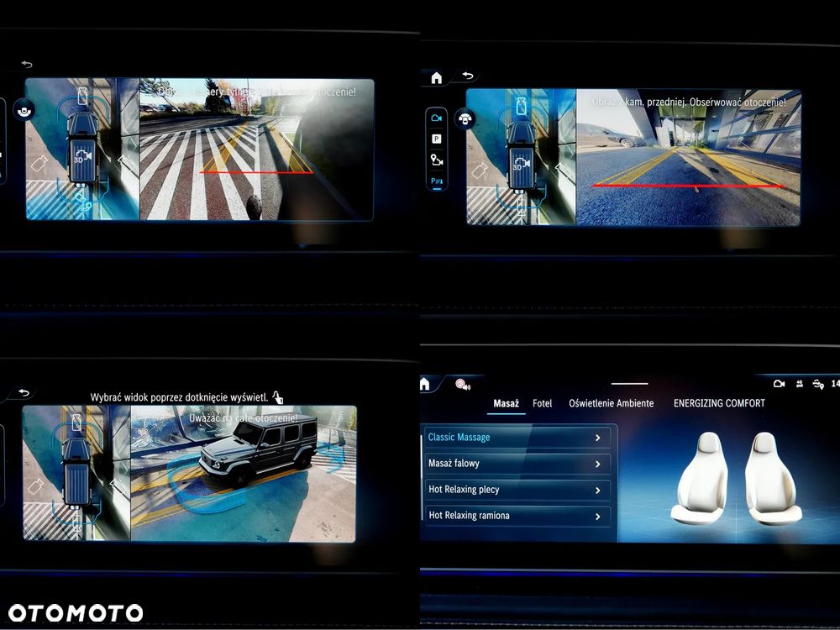Expand Hot Relaxing plecy chevron arrow
This screenshot has width=840, height=630.
coord(598,491)
